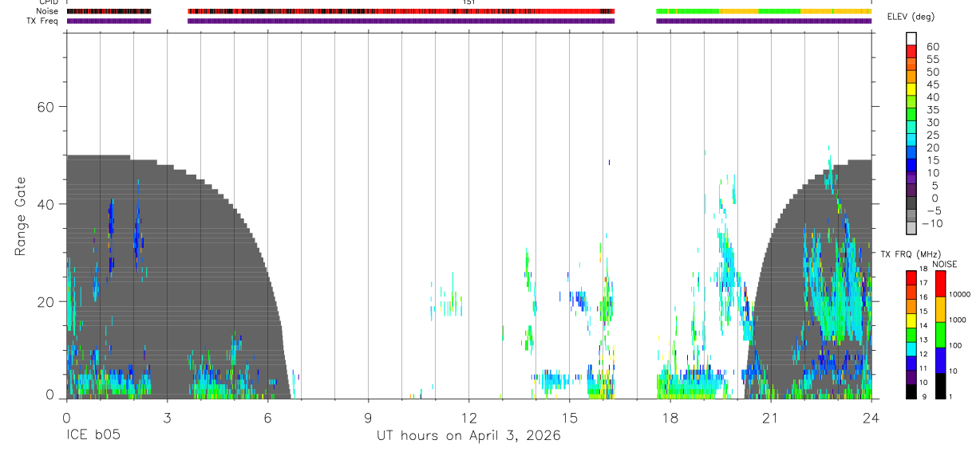Select the cyan segment of TX FRQ bar
Viewport: 980px width, 452px height.
tap(911, 348)
